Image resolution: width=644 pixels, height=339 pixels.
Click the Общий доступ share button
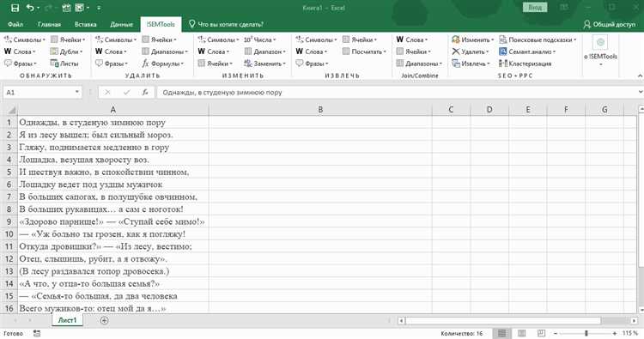click(x=610, y=25)
